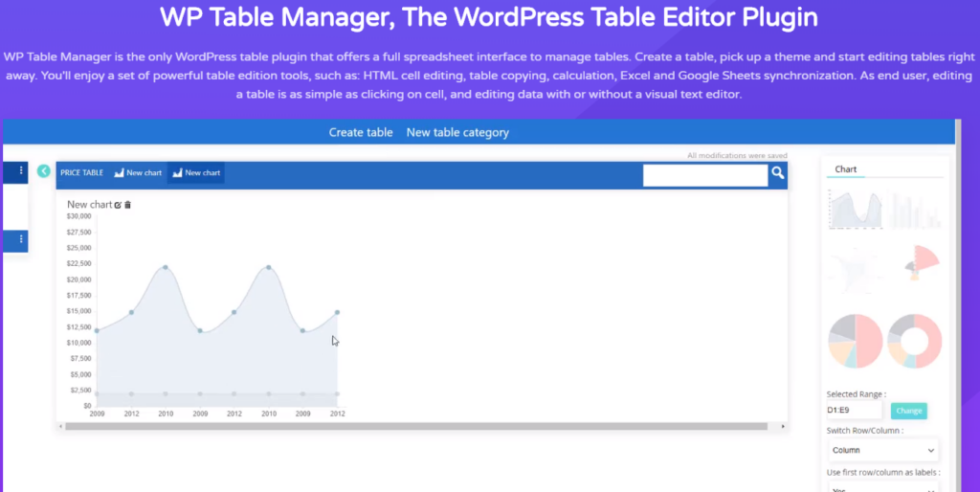980x492 pixels.
Task: Expand the first row/column labels dropdown
Action: 881,488
